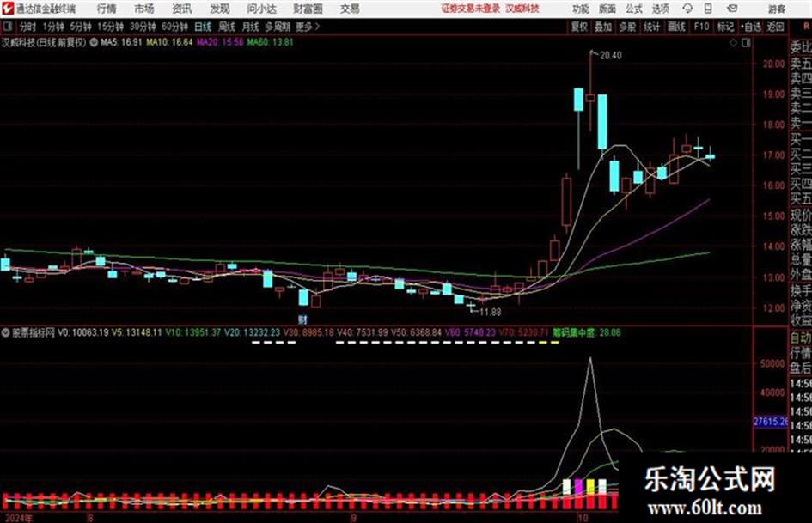
Task: Click the V0: 10063.19 value
Action: (x=82, y=332)
